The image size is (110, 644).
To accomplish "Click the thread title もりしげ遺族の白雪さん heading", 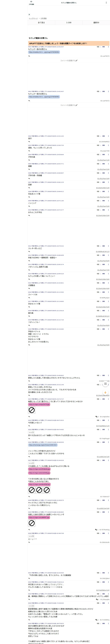I will pos(38,38).
